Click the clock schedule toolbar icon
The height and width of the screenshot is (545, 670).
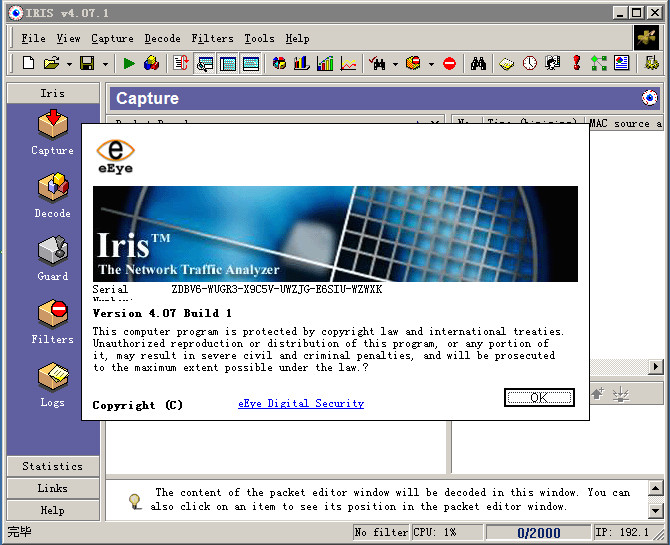[x=530, y=63]
